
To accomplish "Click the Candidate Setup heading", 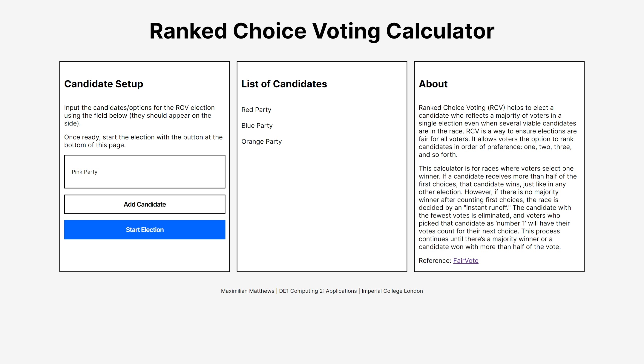I will 104,84.
